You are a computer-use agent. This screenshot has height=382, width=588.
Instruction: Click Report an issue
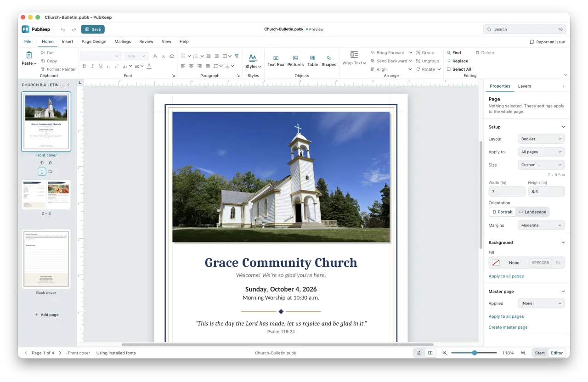[x=547, y=42]
